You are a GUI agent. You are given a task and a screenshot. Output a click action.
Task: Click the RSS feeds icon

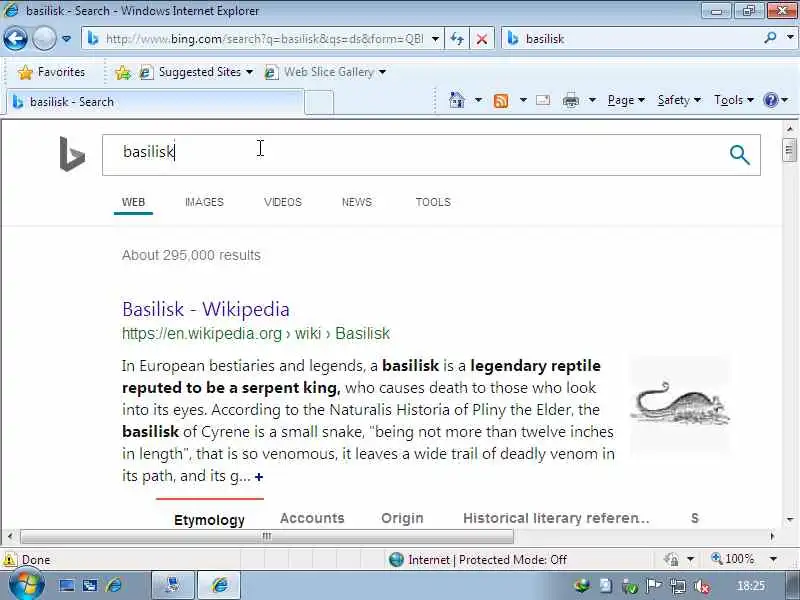click(501, 101)
